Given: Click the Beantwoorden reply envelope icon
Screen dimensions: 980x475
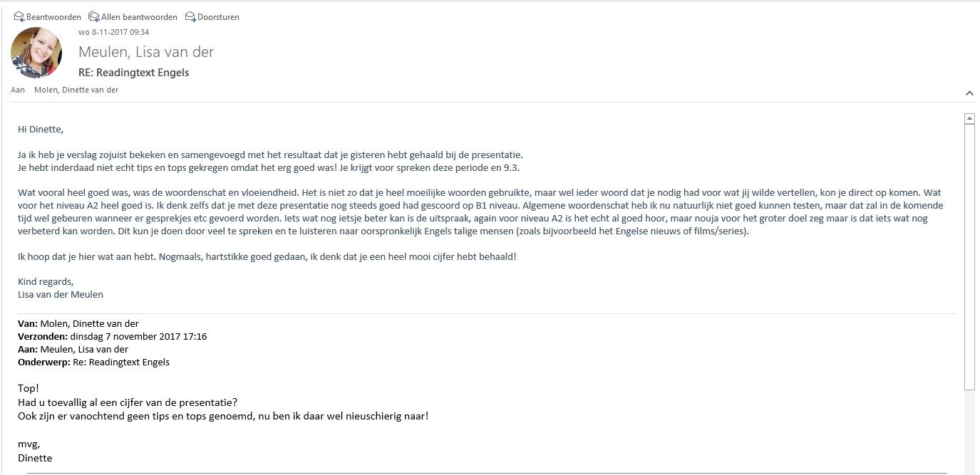Looking at the screenshot, I should 19,16.
